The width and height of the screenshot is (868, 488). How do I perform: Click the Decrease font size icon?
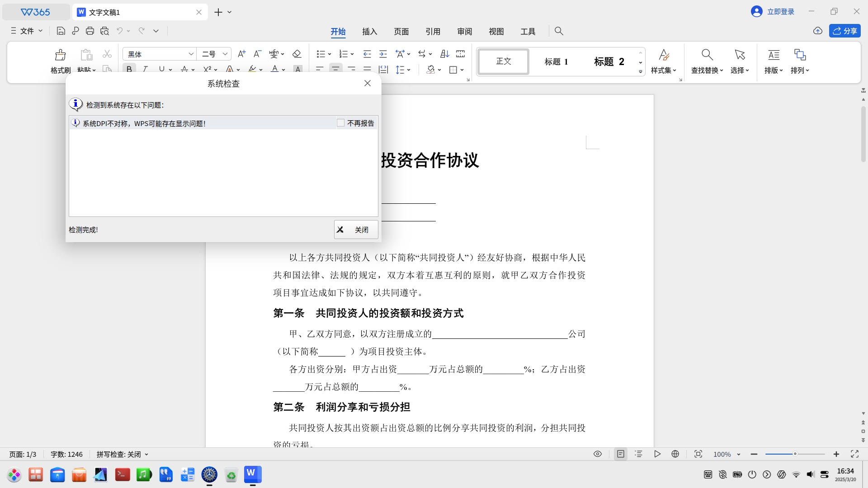(x=257, y=54)
